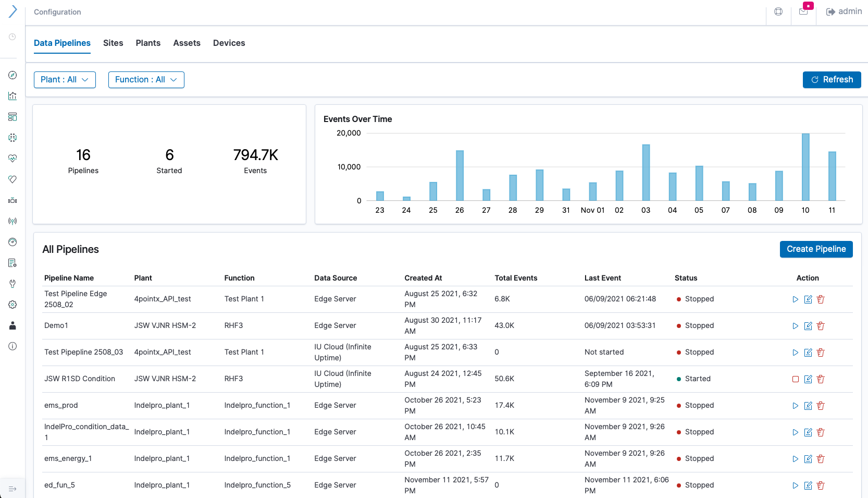
Task: Start the ems_prod pipeline
Action: click(795, 406)
